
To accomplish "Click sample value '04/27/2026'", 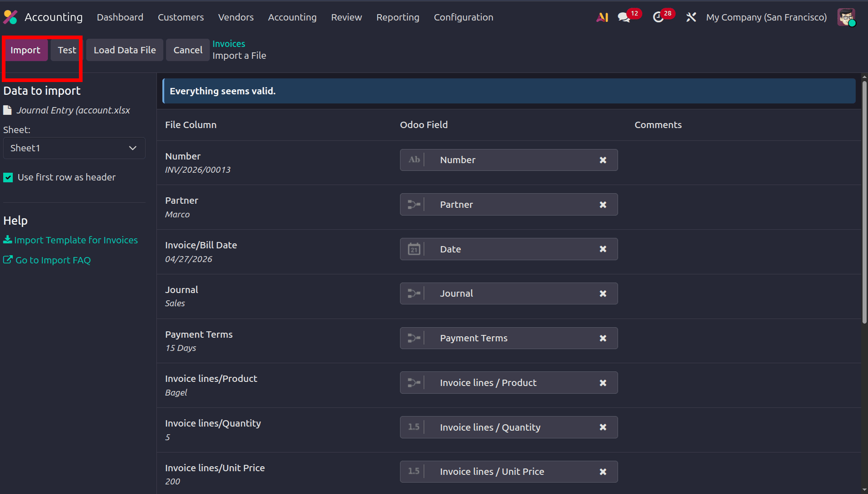I will [x=188, y=259].
